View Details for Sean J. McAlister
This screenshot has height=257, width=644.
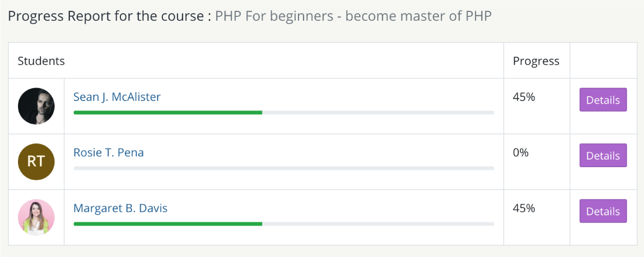[603, 100]
